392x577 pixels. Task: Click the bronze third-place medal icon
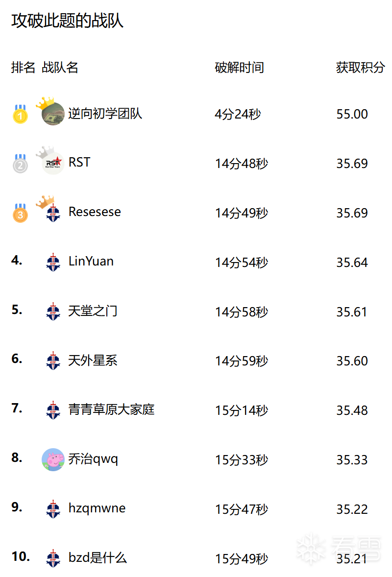click(20, 213)
